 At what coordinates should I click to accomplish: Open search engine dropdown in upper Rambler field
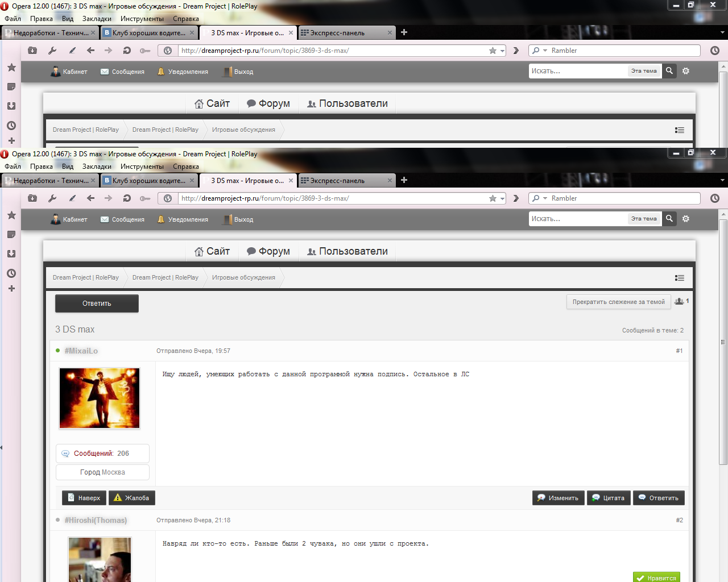pos(545,51)
